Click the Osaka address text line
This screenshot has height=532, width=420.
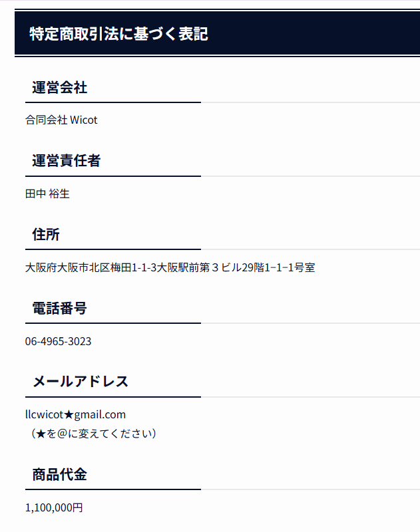(170, 267)
